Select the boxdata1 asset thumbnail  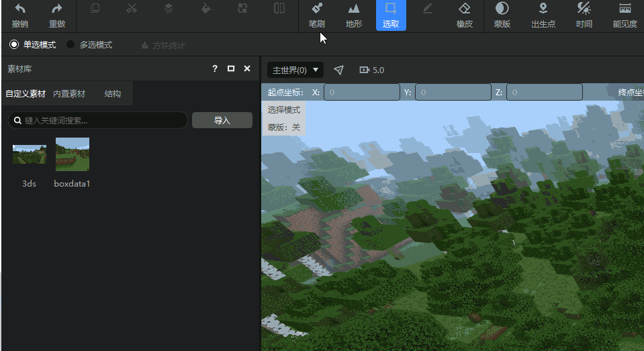pyautogui.click(x=73, y=154)
